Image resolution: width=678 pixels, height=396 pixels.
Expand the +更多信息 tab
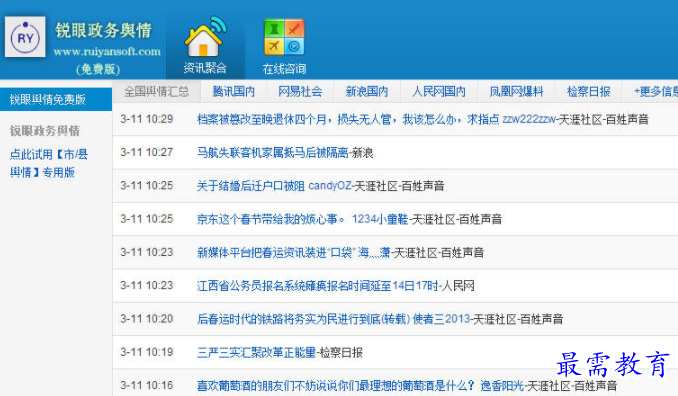pos(656,91)
